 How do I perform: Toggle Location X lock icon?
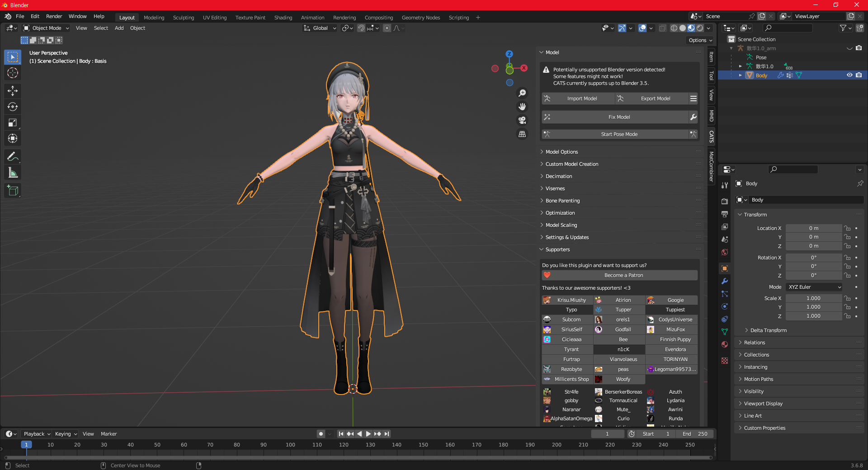tap(848, 228)
